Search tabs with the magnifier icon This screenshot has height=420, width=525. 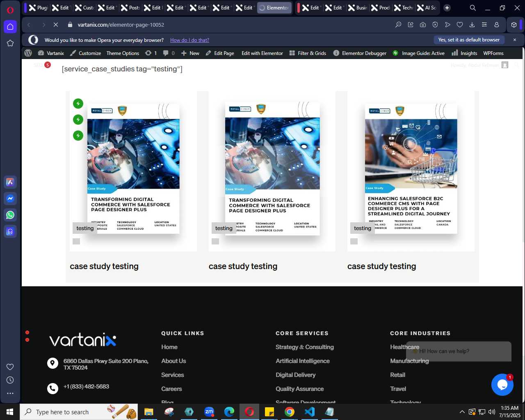[x=473, y=8]
